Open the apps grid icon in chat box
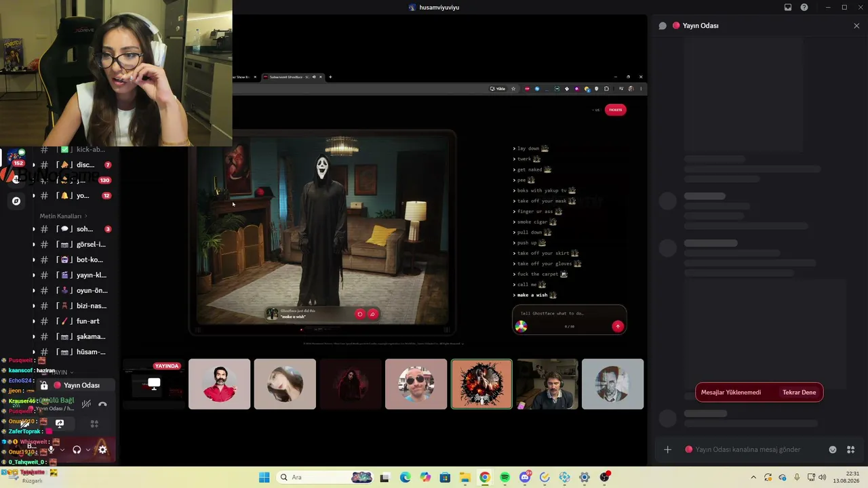This screenshot has height=488, width=868. (851, 449)
